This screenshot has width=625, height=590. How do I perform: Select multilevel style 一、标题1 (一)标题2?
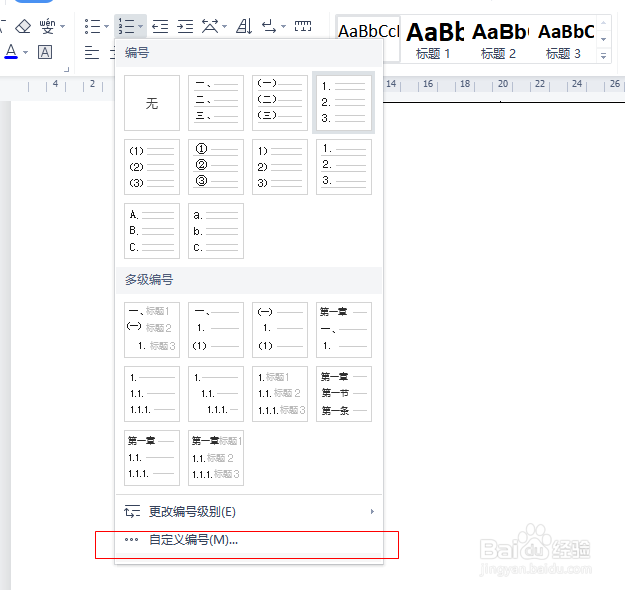(152, 330)
